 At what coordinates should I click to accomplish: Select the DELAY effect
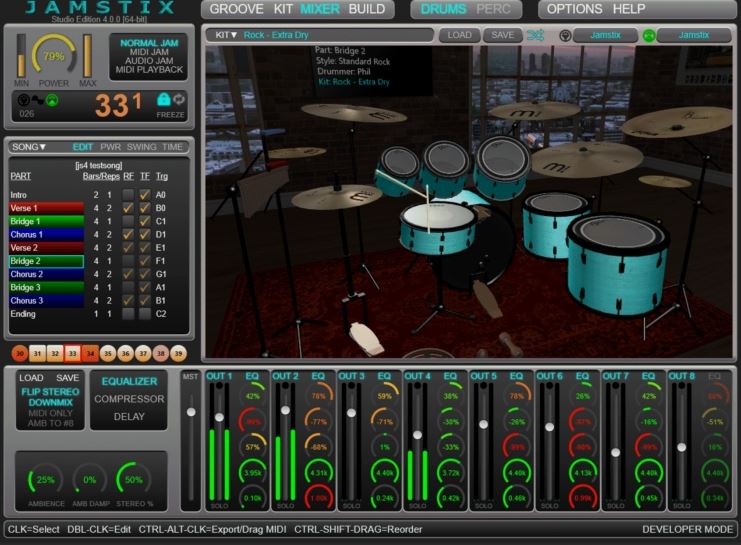[129, 416]
